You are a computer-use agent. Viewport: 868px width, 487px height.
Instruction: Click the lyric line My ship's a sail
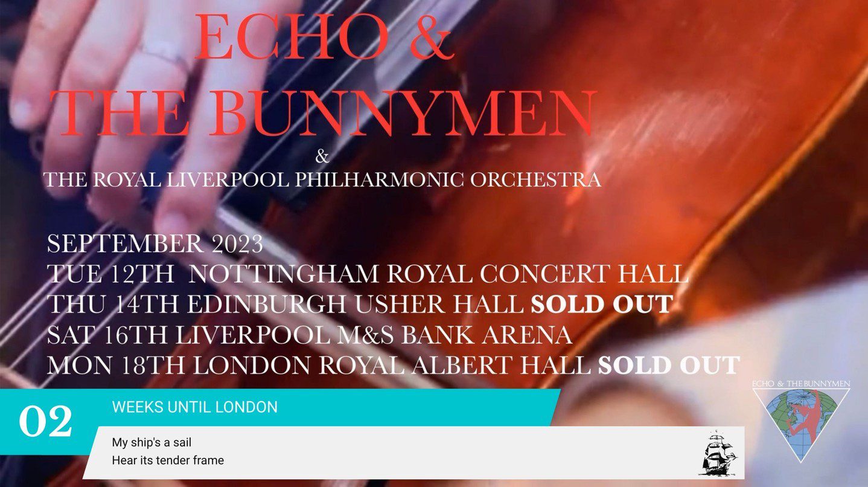coord(152,442)
